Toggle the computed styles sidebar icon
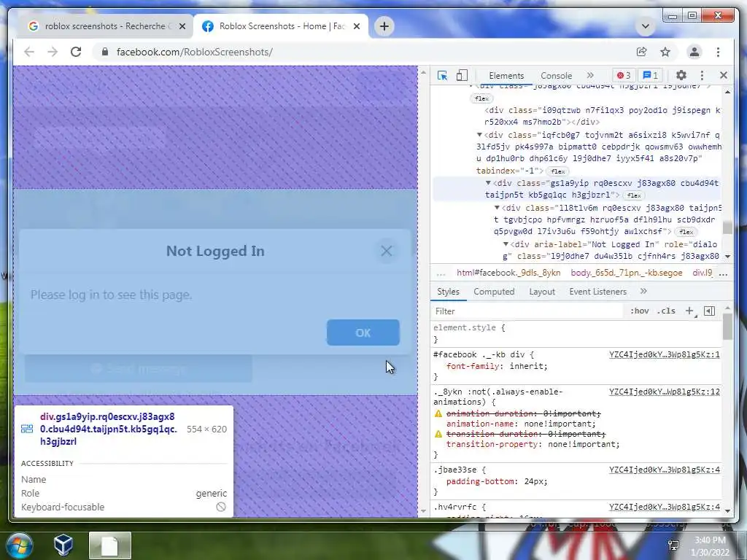747x560 pixels. coord(709,311)
